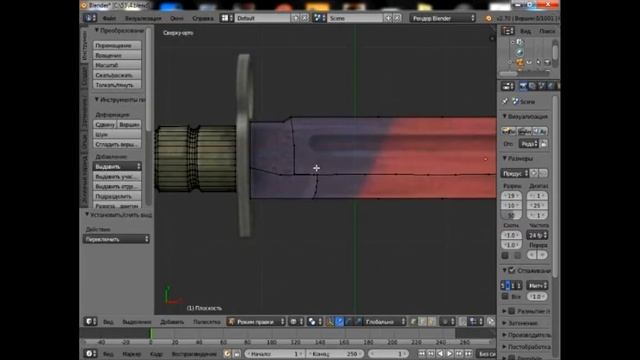640x360 pixels.
Task: Click the Масштаб tool button
Action: pyautogui.click(x=117, y=65)
